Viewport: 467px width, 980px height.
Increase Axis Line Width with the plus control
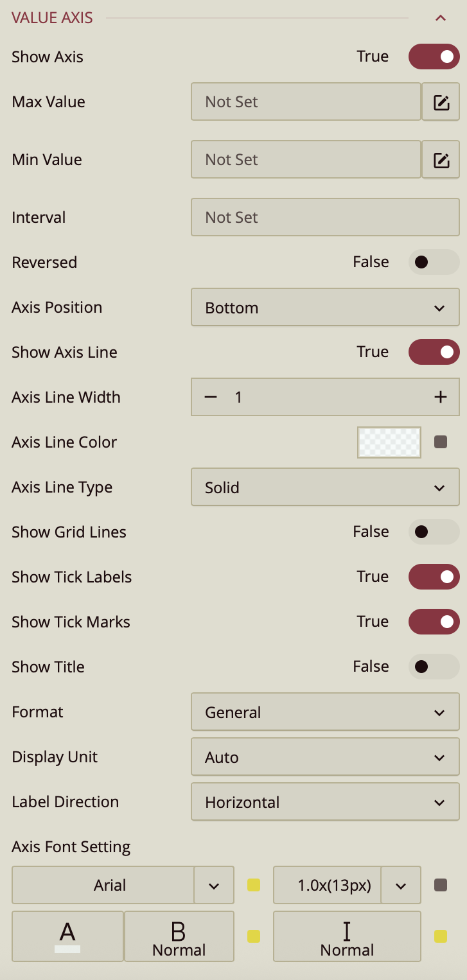click(441, 397)
